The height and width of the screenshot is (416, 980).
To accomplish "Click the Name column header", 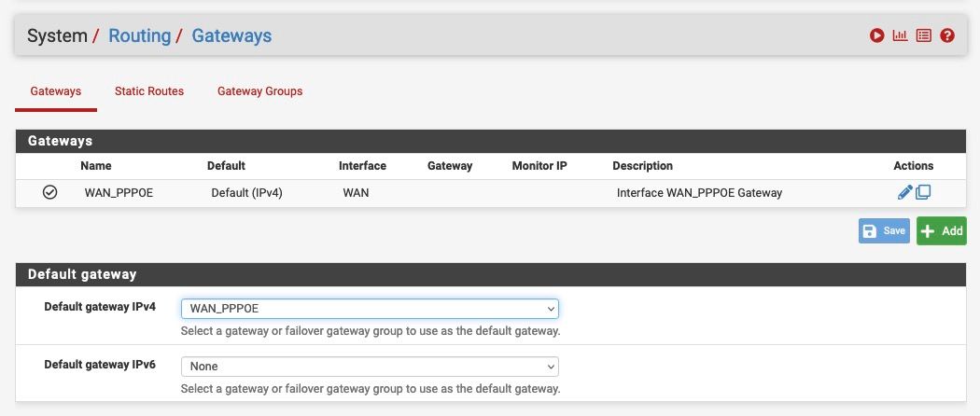I will pyautogui.click(x=96, y=166).
